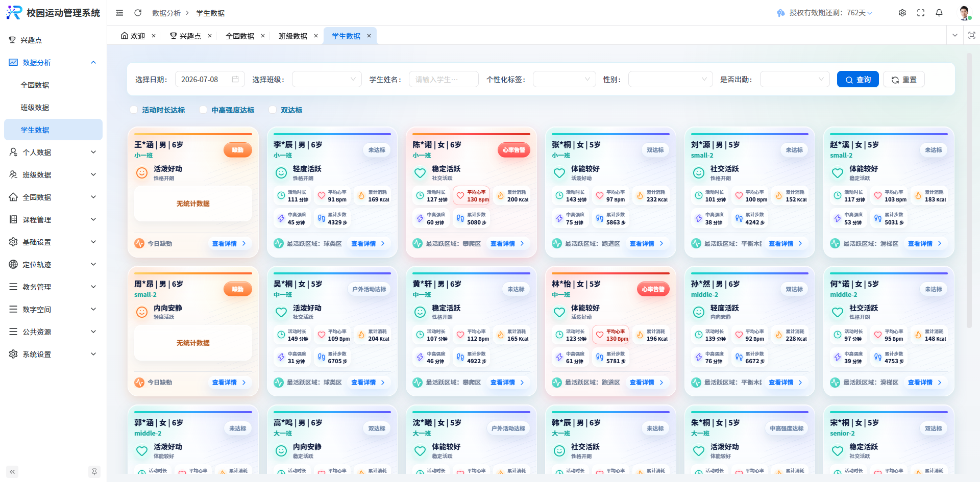
Task: Click the hamburger menu collapse icon
Action: pos(119,13)
